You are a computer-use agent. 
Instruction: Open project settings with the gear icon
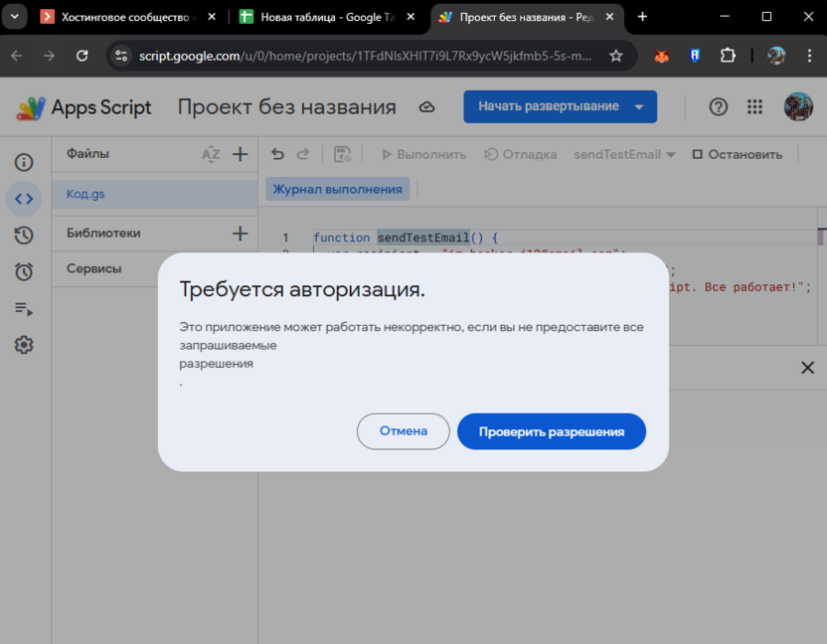point(24,345)
